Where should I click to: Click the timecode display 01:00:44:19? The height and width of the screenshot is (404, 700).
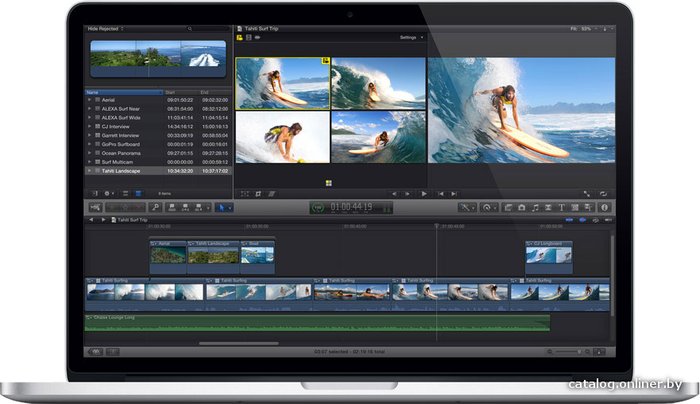tap(351, 207)
